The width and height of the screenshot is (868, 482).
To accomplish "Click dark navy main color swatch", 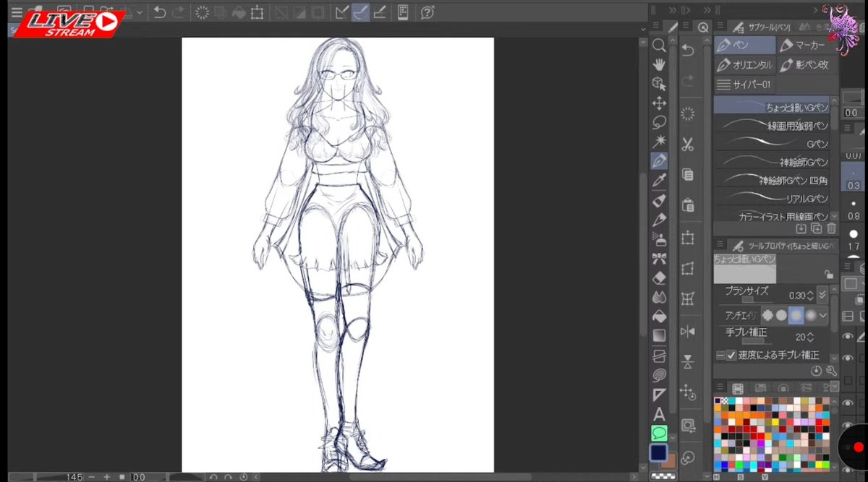I will 658,452.
